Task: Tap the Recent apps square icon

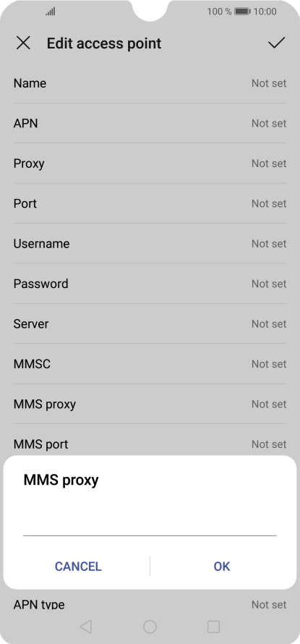Action: pyautogui.click(x=213, y=627)
